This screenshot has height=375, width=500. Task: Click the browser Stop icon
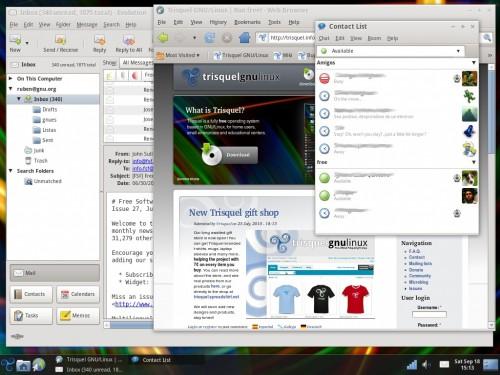227,38
